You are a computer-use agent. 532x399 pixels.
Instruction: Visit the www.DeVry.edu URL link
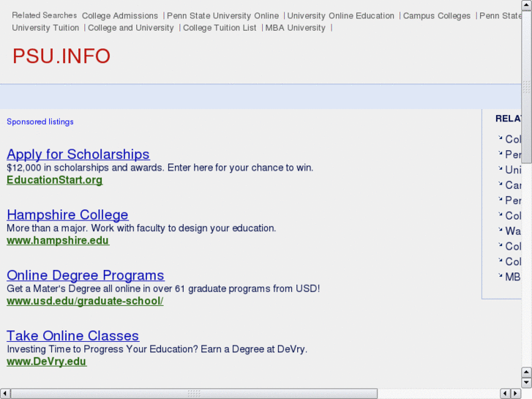pos(47,362)
